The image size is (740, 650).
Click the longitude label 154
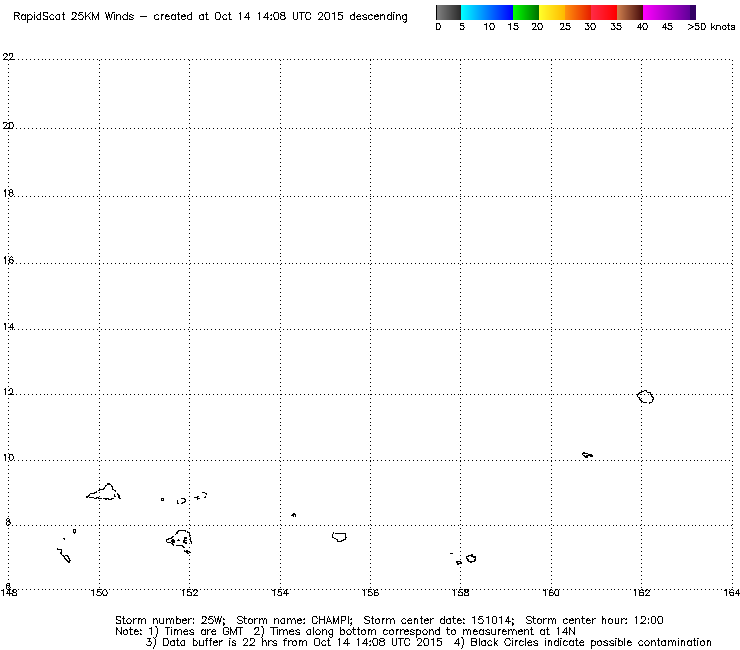pyautogui.click(x=280, y=592)
